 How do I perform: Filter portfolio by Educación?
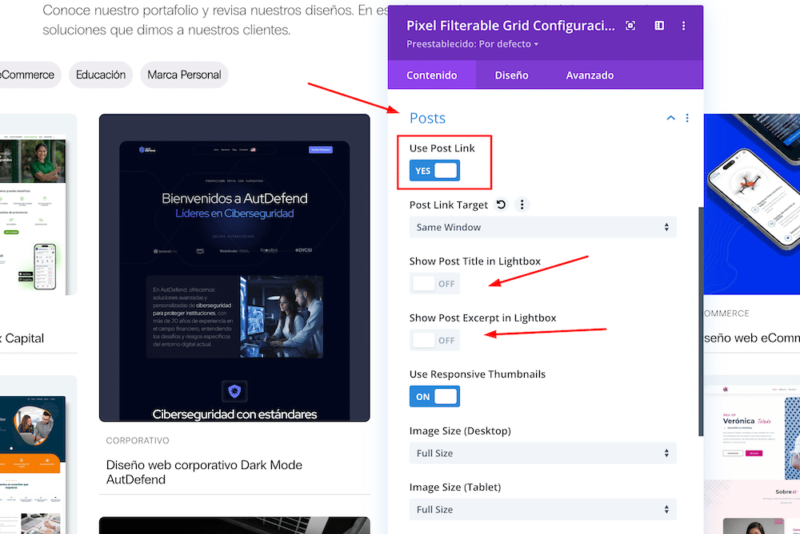[x=101, y=75]
